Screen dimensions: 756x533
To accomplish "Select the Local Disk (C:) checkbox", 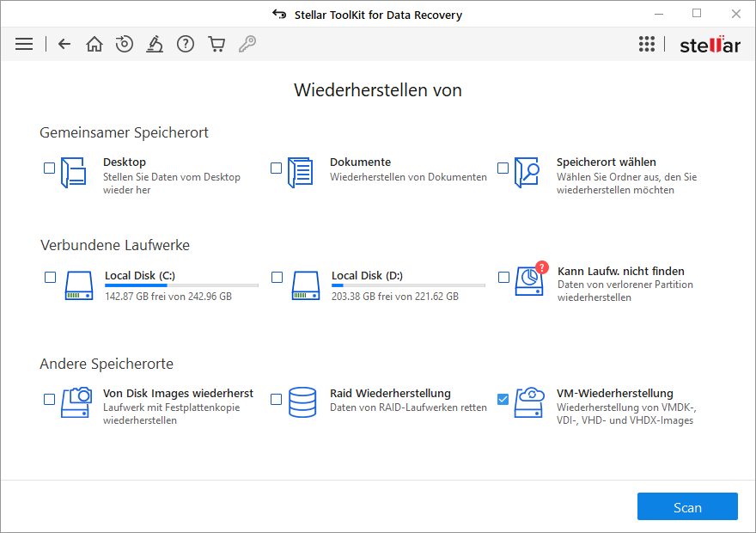I will pyautogui.click(x=50, y=277).
